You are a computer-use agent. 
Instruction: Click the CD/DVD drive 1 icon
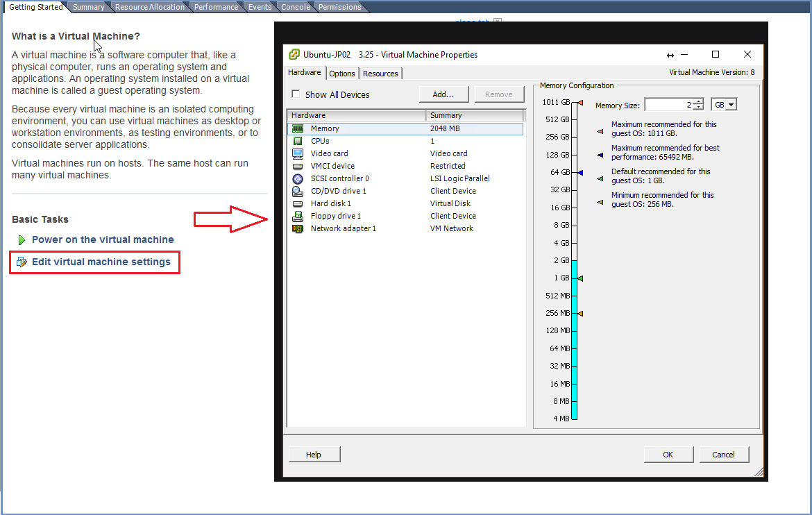297,191
